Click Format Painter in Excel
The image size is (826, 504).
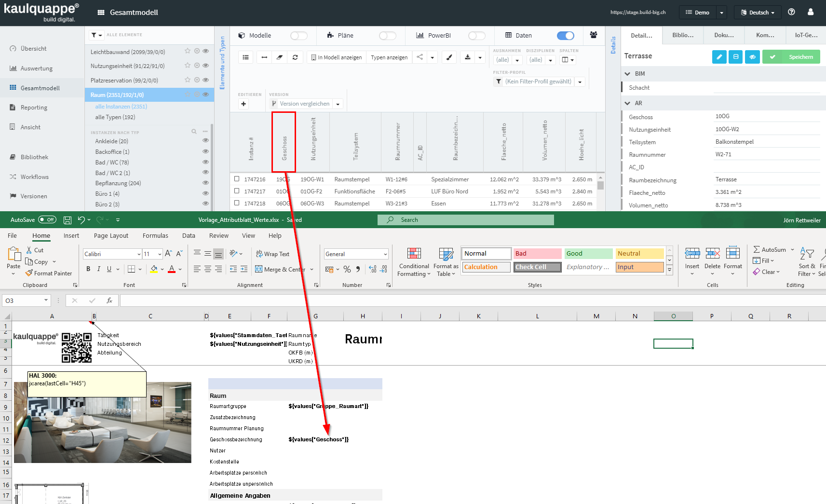pyautogui.click(x=49, y=273)
